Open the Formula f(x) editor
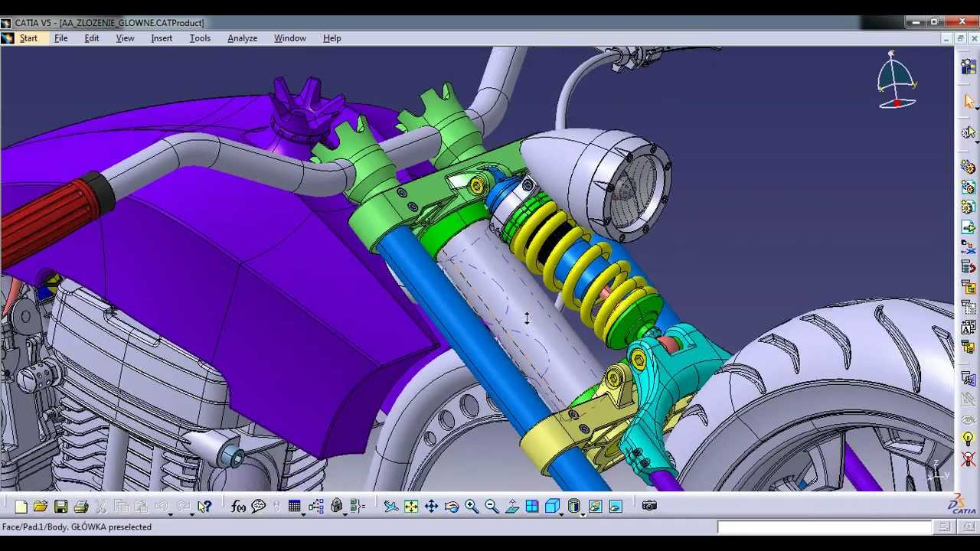This screenshot has height=551, width=980. pos(238,506)
